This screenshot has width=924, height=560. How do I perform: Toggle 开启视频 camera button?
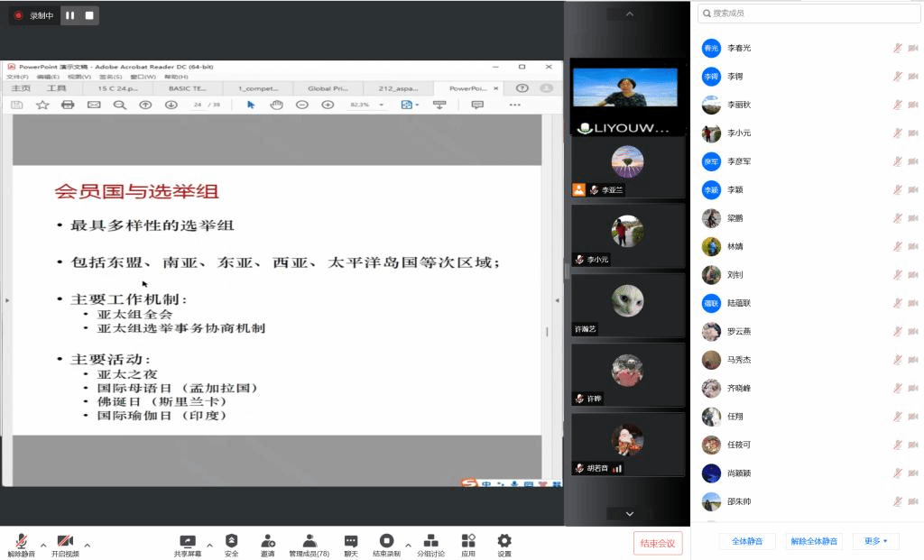pos(65,545)
